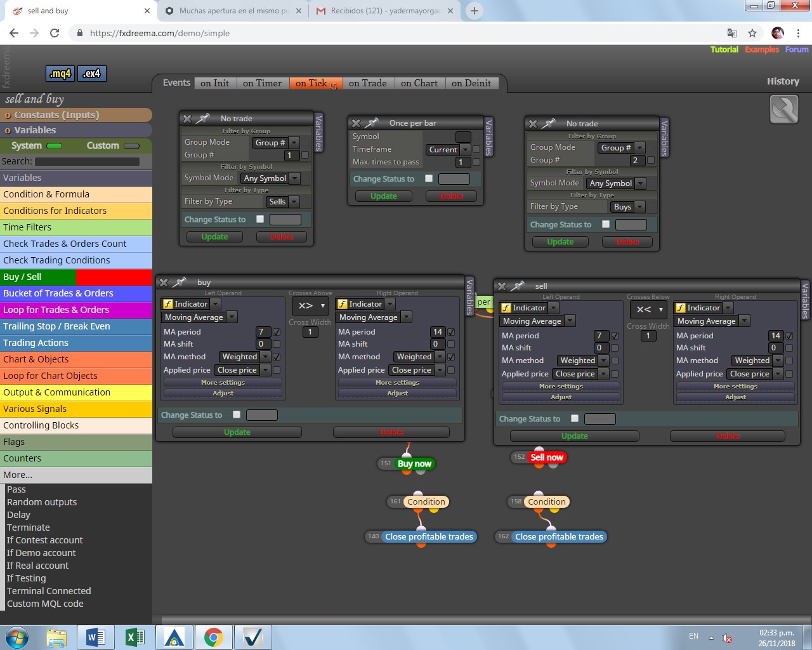
Task: Open Chrome three-dot menu
Action: (x=799, y=33)
